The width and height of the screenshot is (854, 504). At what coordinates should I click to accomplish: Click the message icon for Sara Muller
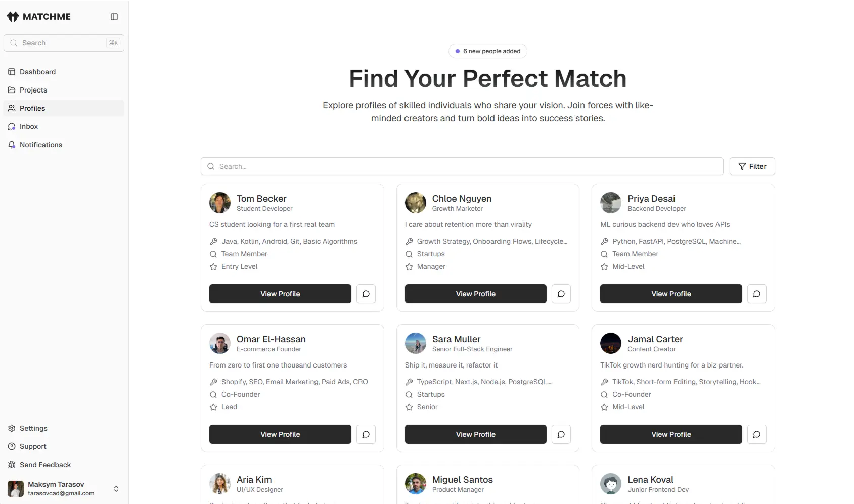[561, 434]
